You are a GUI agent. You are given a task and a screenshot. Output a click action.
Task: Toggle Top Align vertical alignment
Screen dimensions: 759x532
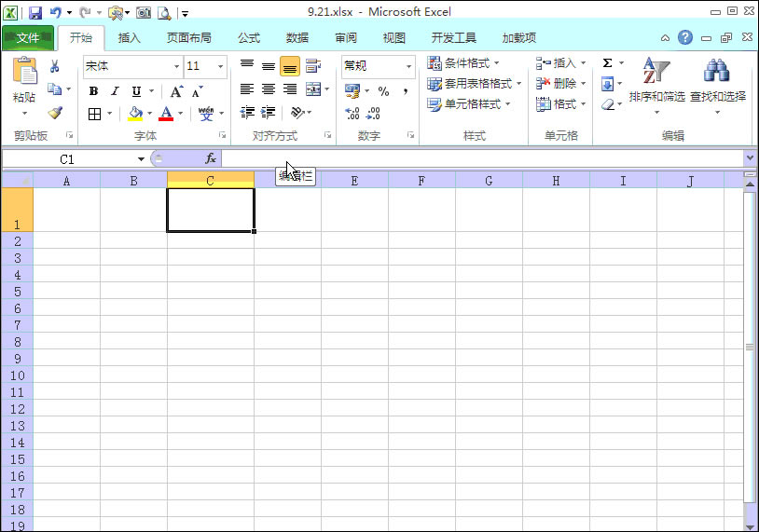pos(247,66)
